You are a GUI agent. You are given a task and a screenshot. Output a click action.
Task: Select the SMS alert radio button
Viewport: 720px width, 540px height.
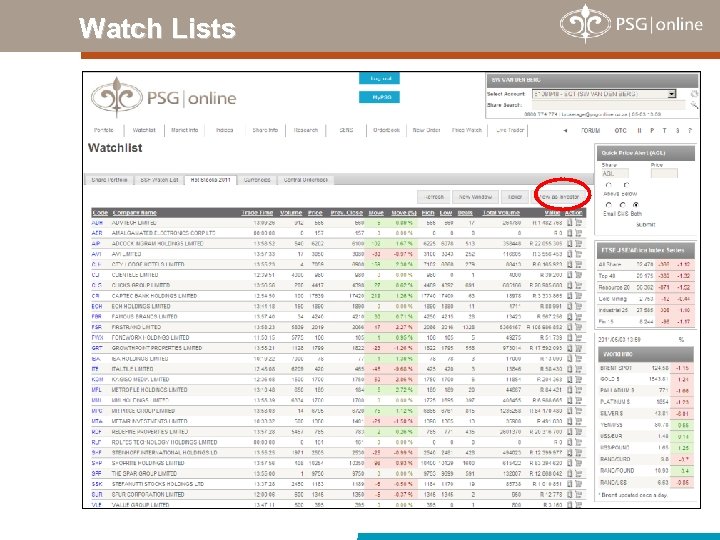[x=622, y=205]
